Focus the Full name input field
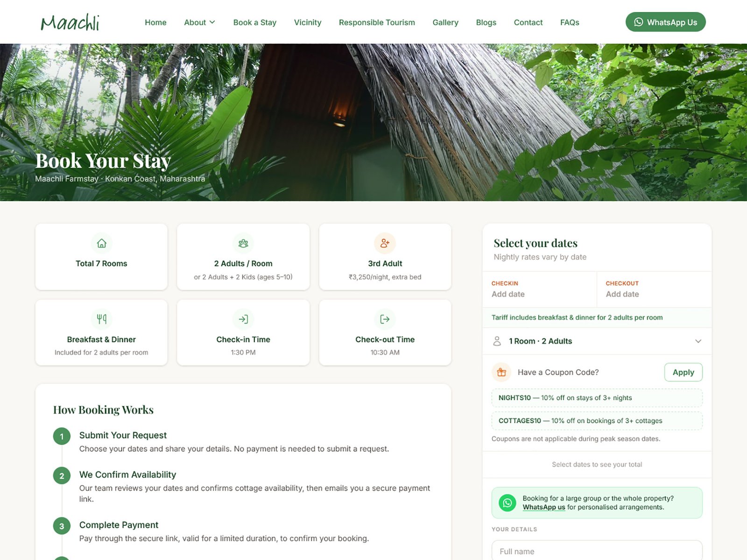747x560 pixels. (597, 551)
